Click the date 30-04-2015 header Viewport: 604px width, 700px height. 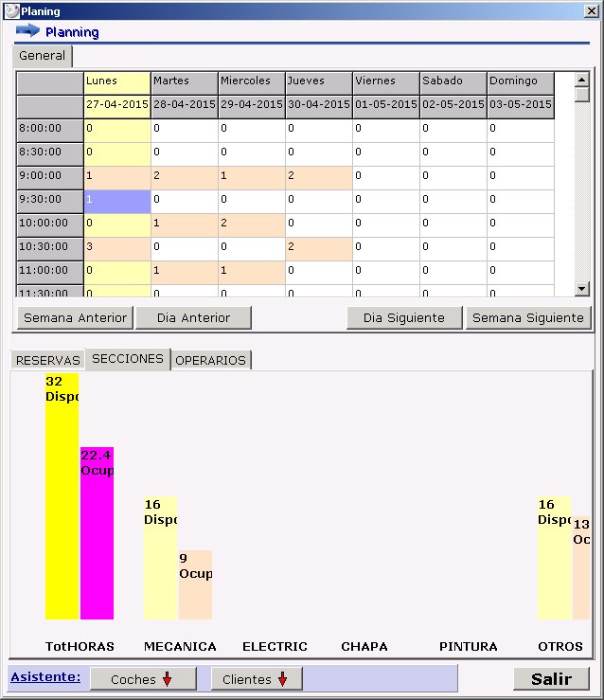click(319, 107)
